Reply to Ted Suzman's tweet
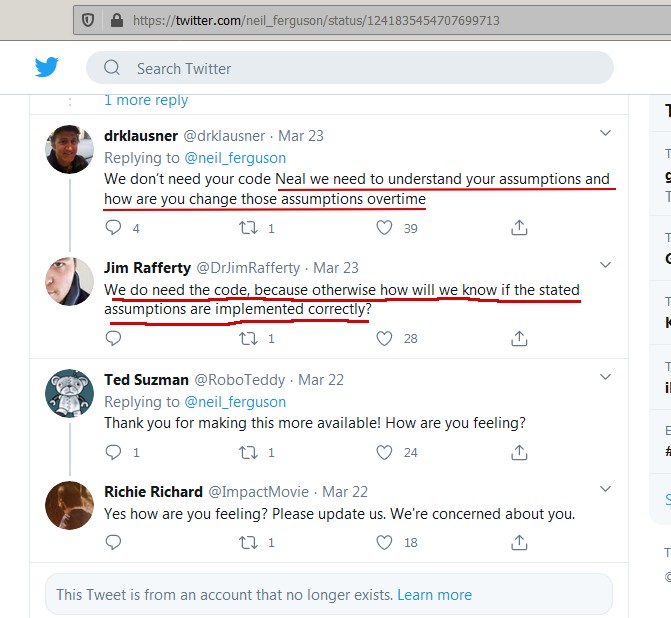The width and height of the screenshot is (671, 618). point(113,452)
